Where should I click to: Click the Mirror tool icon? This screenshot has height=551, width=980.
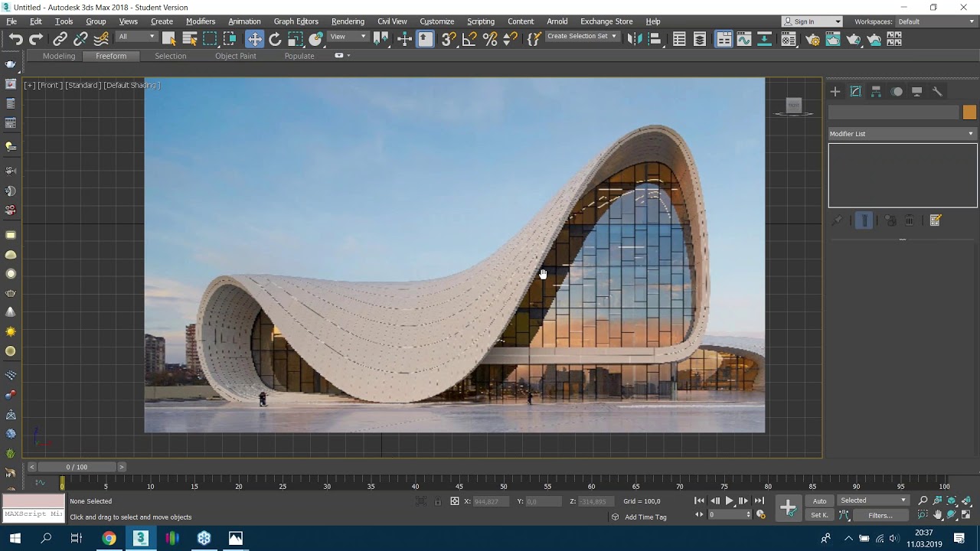pyautogui.click(x=634, y=39)
